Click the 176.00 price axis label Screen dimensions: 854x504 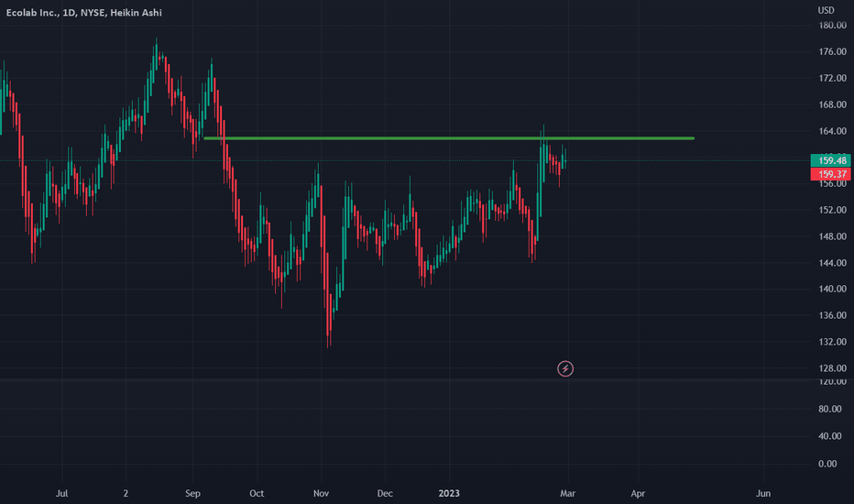pyautogui.click(x=833, y=51)
